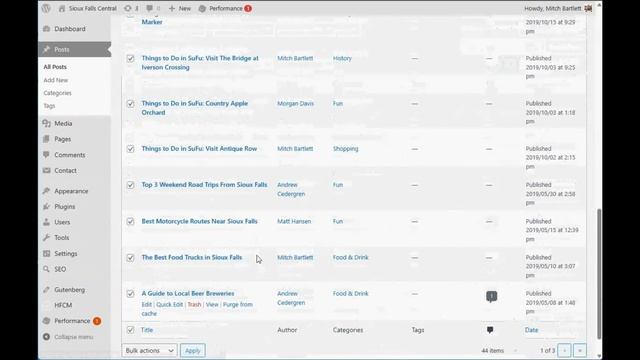Open the Bulk actions dropdown
Viewport: 640px width, 360px height.
(x=149, y=351)
